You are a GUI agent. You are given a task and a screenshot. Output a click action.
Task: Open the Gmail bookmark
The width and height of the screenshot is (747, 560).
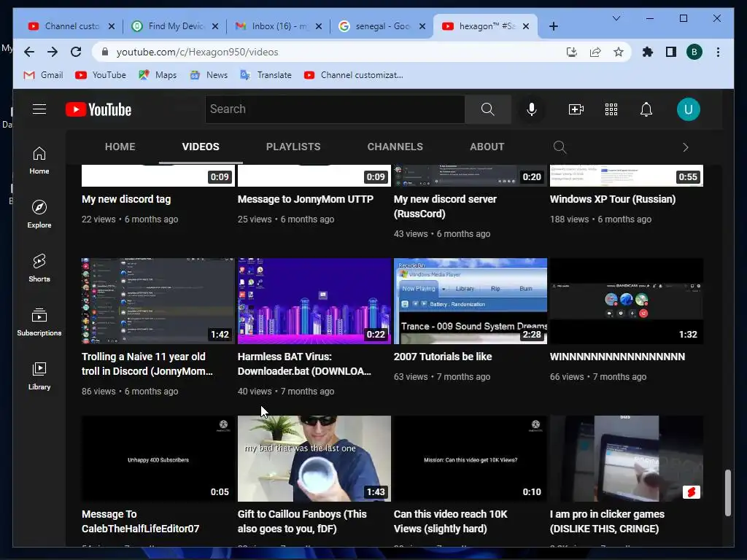43,75
